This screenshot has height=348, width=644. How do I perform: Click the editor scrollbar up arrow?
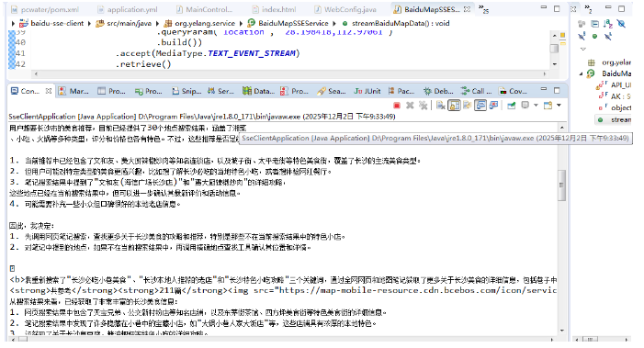[x=555, y=35]
